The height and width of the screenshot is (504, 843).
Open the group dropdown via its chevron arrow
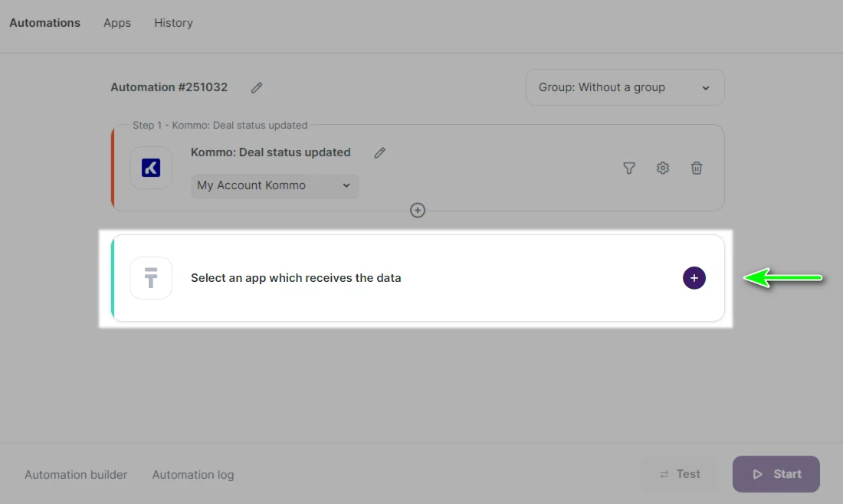[705, 87]
